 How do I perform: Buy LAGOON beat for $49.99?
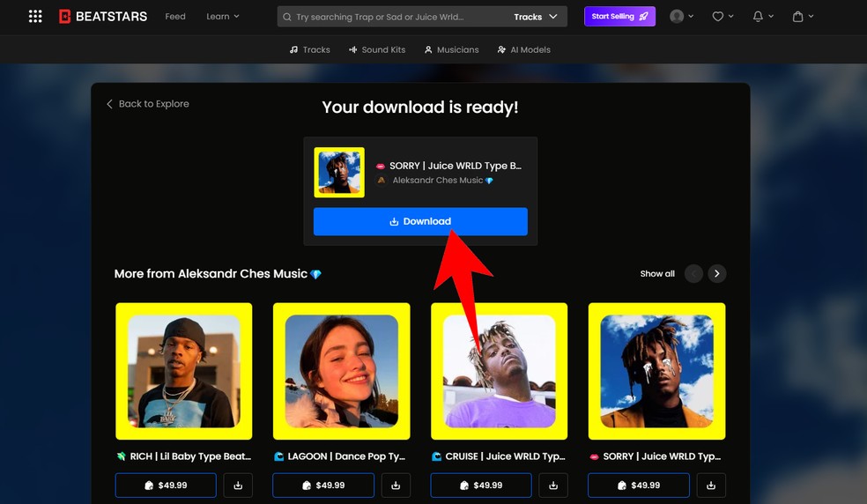coord(322,485)
